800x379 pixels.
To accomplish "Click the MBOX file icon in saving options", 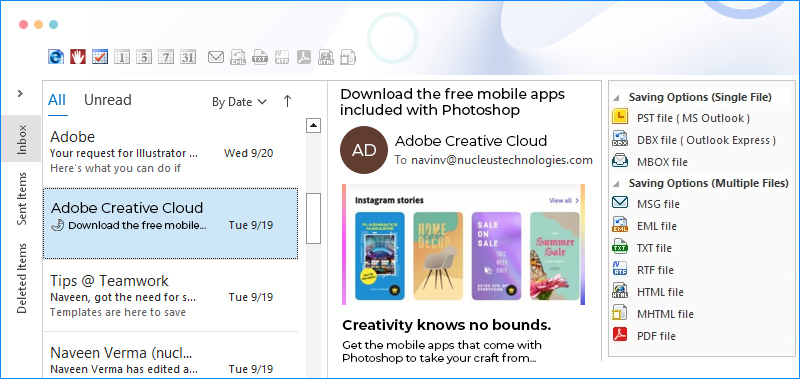I will 620,161.
